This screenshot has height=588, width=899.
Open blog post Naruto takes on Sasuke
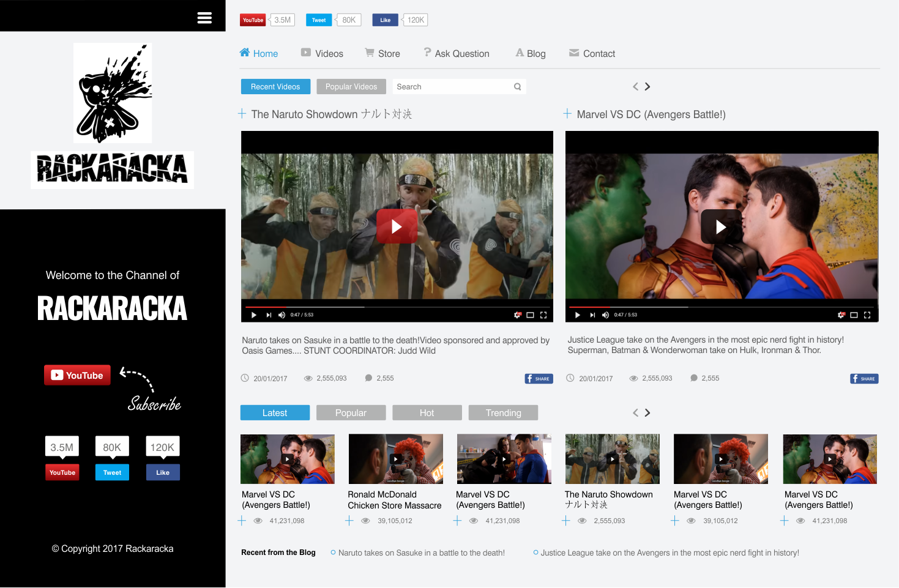[422, 553]
